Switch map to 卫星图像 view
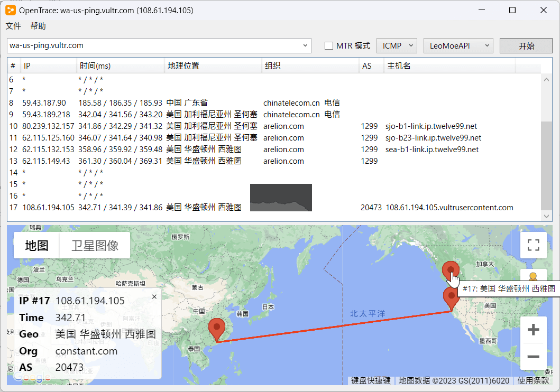The height and width of the screenshot is (392, 560). pos(95,246)
